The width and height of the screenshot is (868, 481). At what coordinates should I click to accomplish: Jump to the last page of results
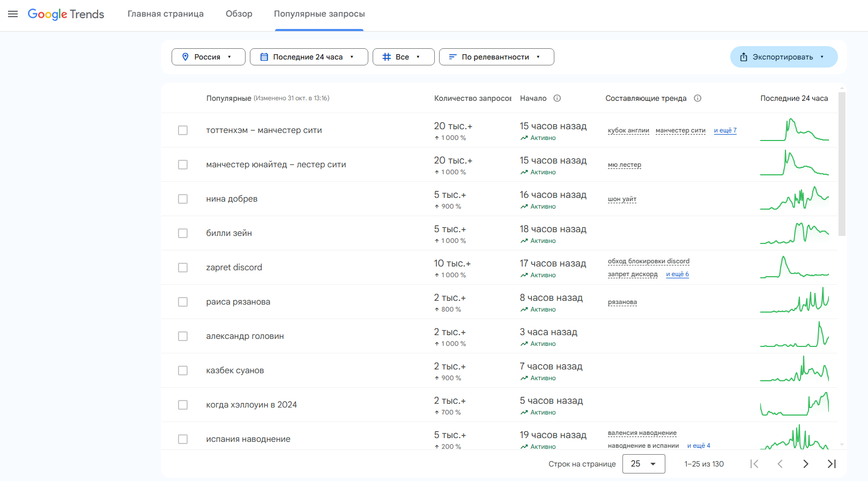pyautogui.click(x=832, y=464)
